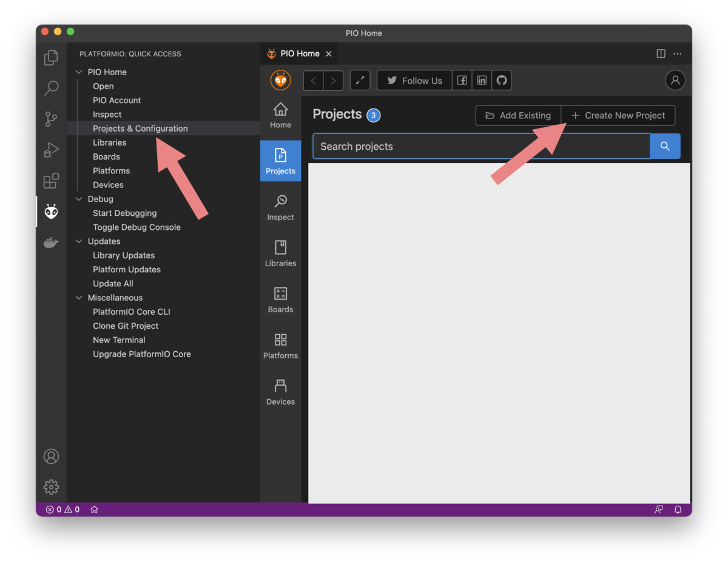Split the editor with the split icon
The height and width of the screenshot is (564, 728).
(661, 53)
